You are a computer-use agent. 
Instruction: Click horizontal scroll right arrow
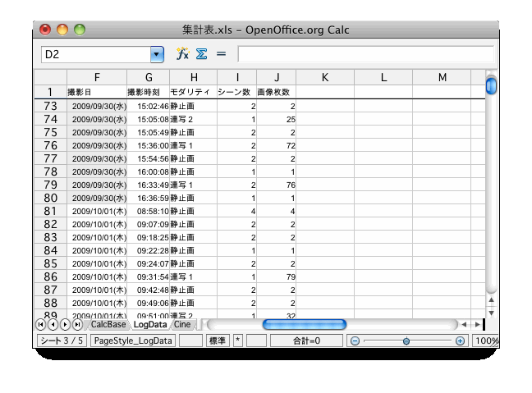click(x=477, y=325)
